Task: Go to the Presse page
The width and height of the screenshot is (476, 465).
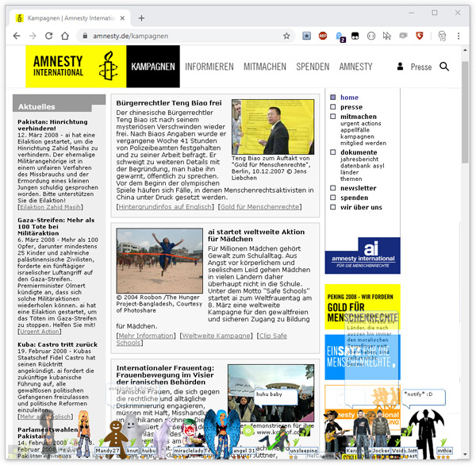Action: 421,67
